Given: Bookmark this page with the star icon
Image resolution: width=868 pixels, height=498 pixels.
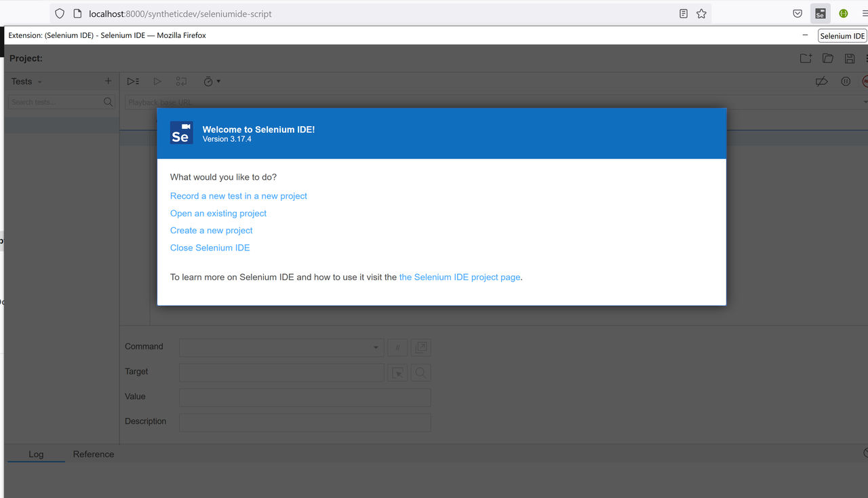Looking at the screenshot, I should [x=701, y=14].
